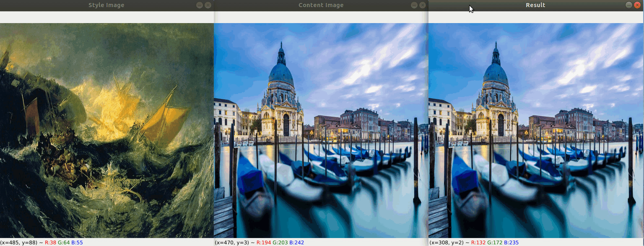
Task: Close the Style Image window
Action: [208, 5]
